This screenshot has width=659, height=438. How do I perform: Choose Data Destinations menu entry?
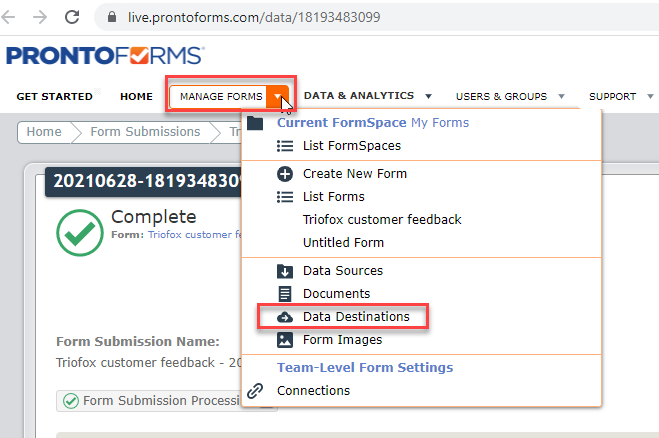tap(356, 317)
